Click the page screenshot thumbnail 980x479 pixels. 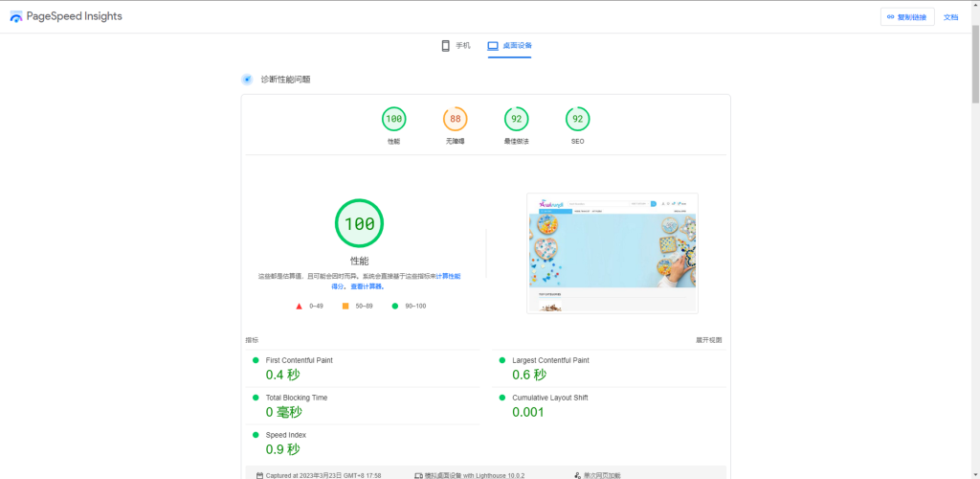click(x=612, y=253)
